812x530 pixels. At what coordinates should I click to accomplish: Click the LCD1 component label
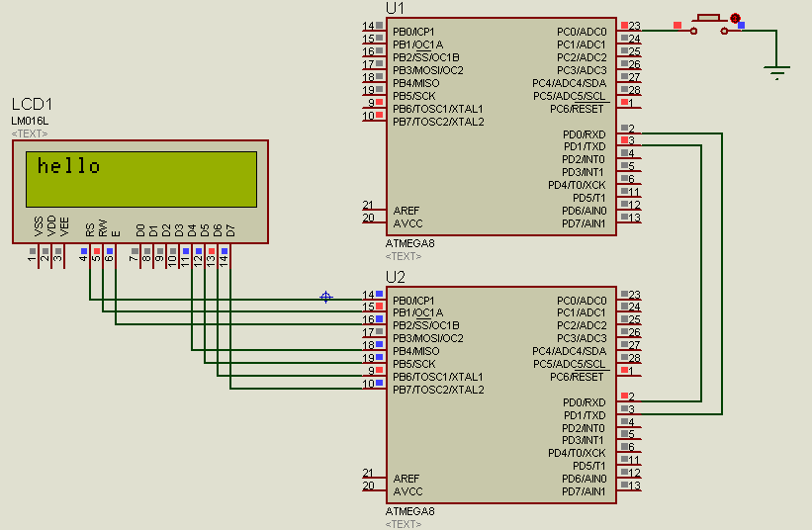(x=32, y=105)
